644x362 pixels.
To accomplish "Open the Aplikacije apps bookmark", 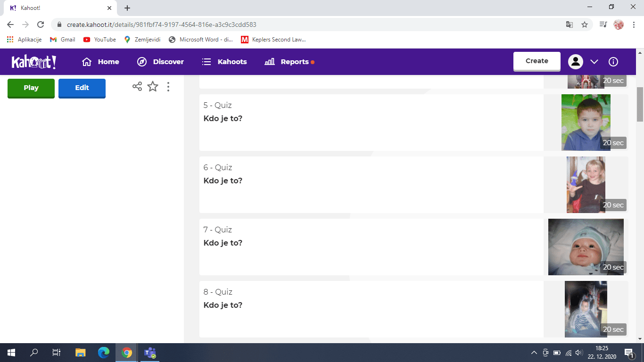I will pos(25,40).
